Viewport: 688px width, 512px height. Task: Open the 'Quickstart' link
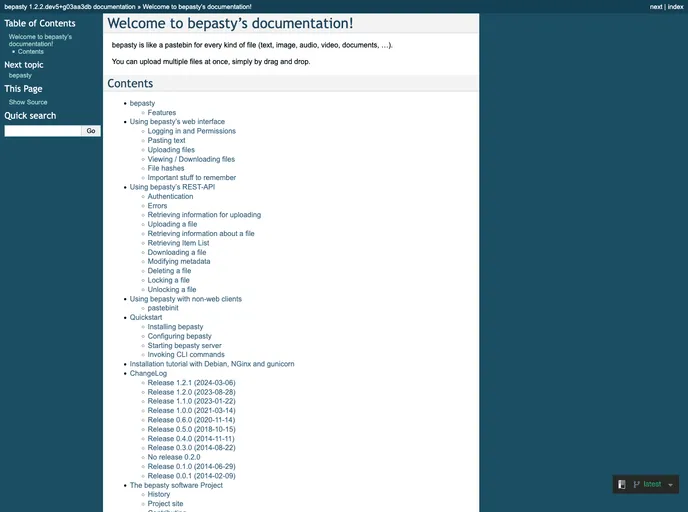point(146,317)
